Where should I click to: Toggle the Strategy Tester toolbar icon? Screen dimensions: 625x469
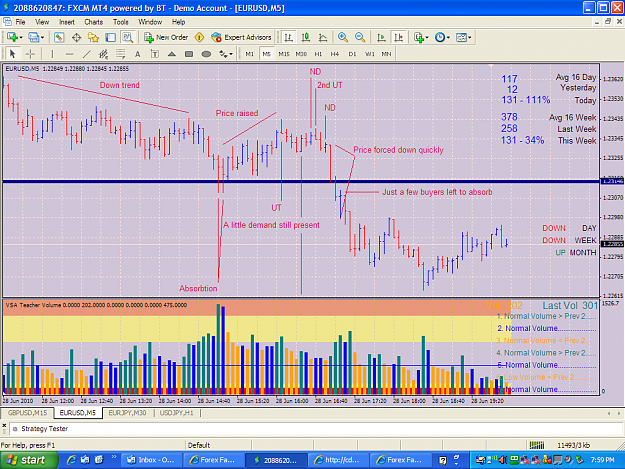[x=128, y=37]
